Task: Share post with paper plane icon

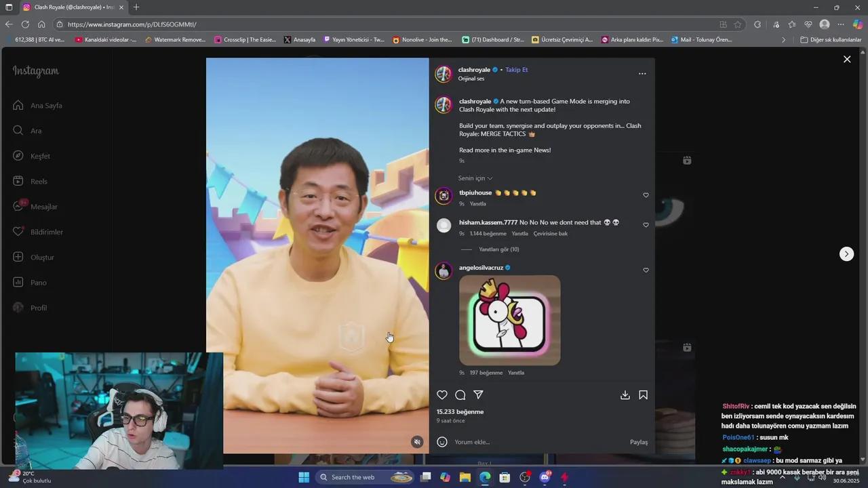Action: coord(478,395)
